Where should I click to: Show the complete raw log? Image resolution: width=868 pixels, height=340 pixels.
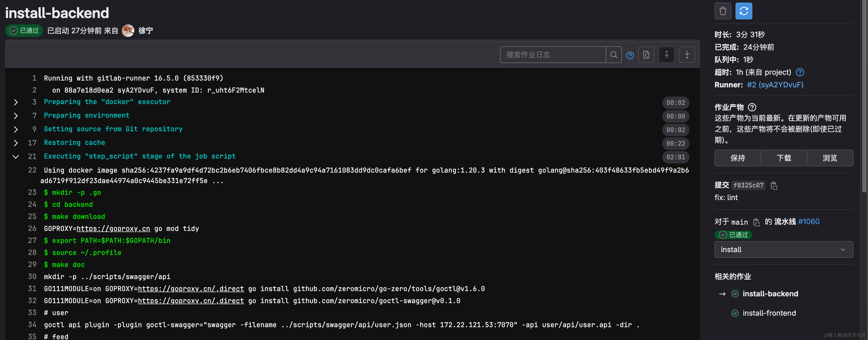click(646, 55)
